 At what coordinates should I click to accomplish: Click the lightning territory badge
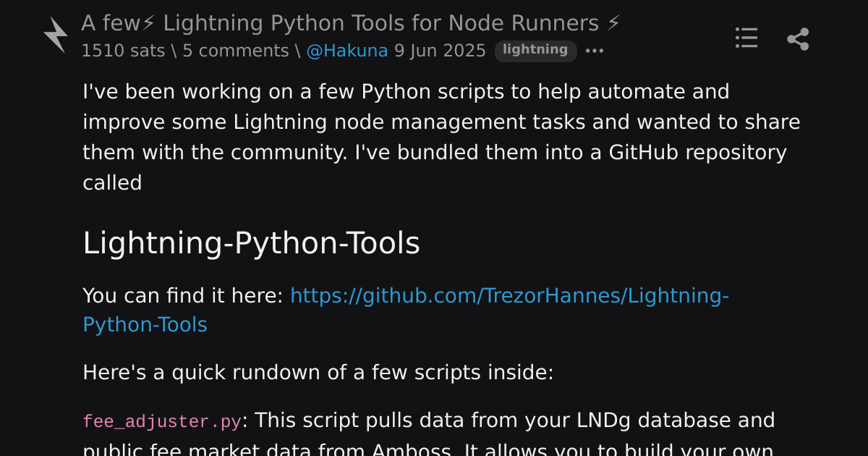[535, 50]
